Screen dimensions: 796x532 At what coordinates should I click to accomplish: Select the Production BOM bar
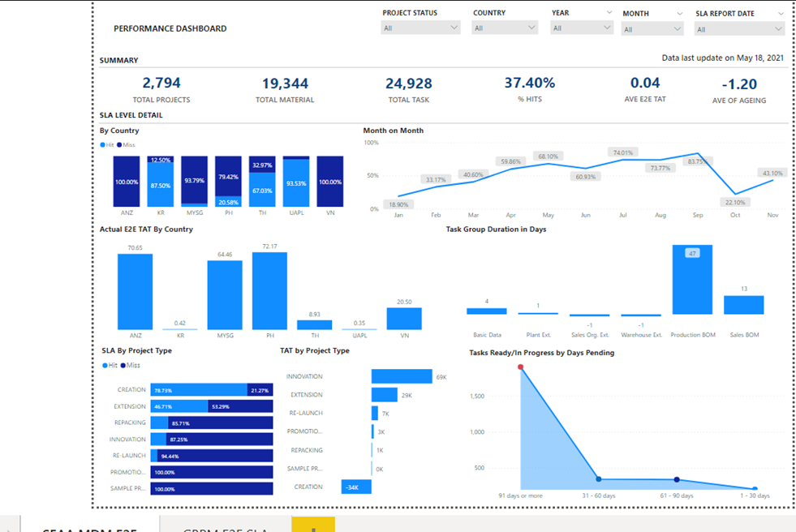click(692, 280)
